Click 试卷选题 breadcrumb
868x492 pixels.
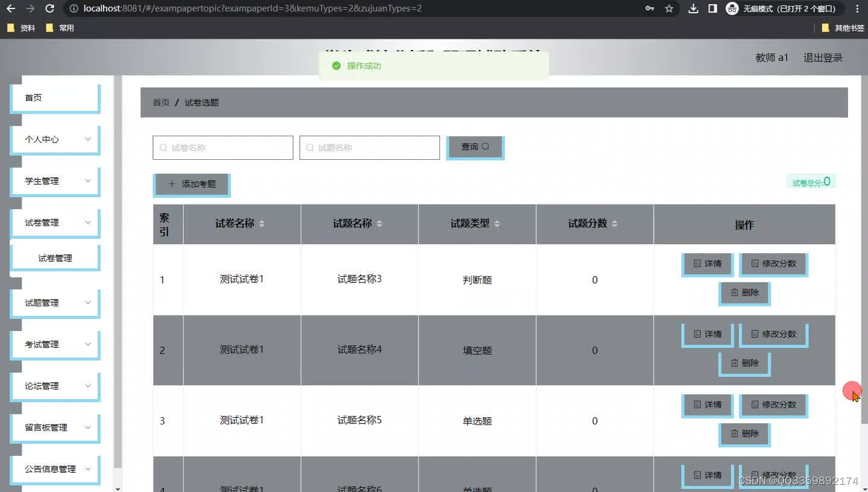tap(201, 102)
